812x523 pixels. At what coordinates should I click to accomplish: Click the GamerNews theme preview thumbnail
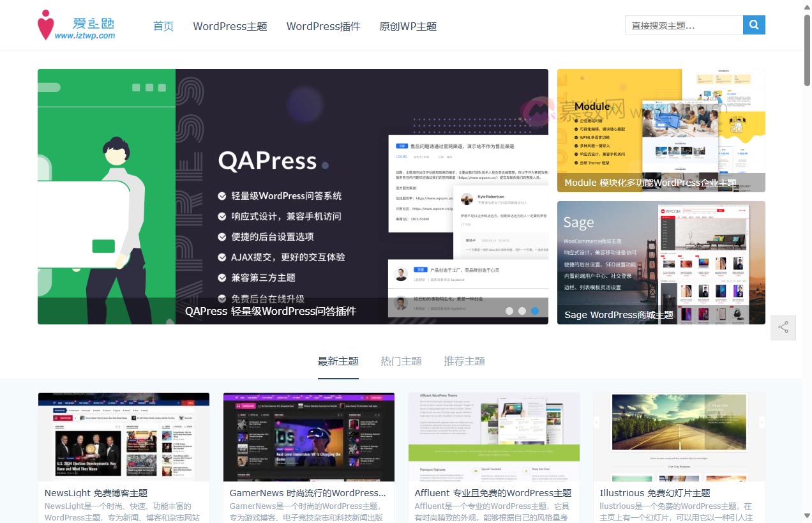click(x=308, y=437)
